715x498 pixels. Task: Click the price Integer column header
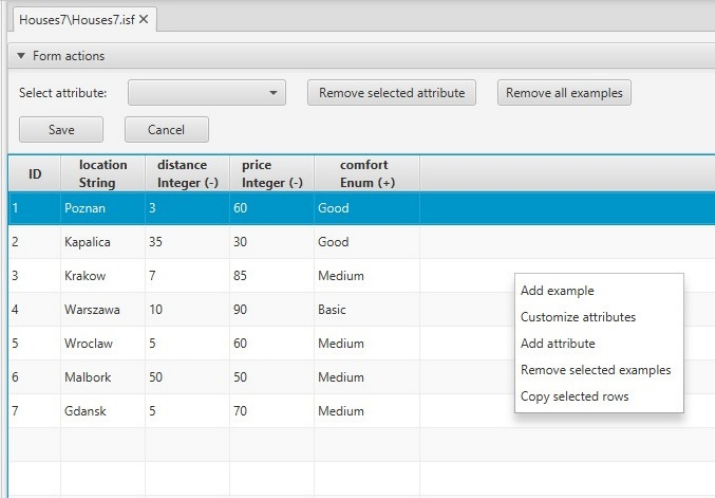coord(272,174)
